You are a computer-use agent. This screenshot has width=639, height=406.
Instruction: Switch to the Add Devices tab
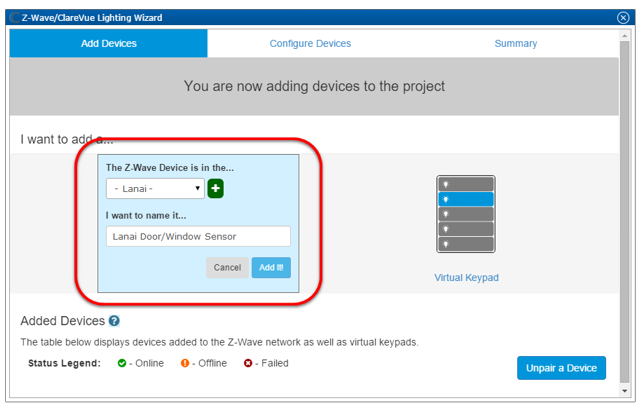click(108, 43)
